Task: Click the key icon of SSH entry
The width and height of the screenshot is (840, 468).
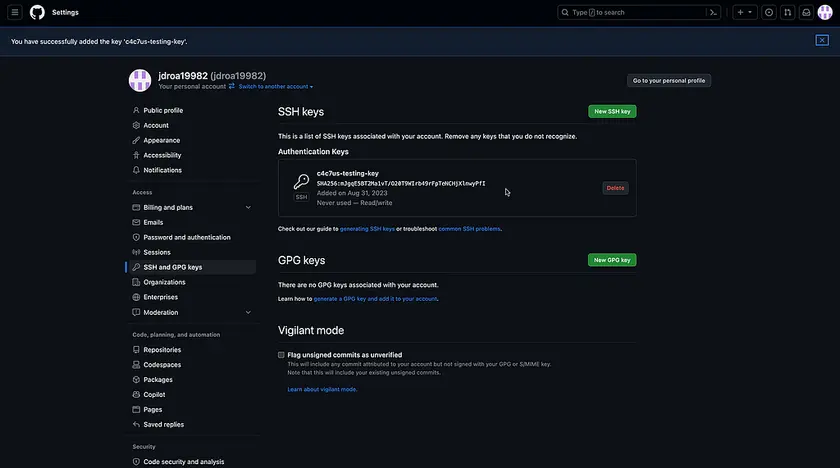Action: 301,182
